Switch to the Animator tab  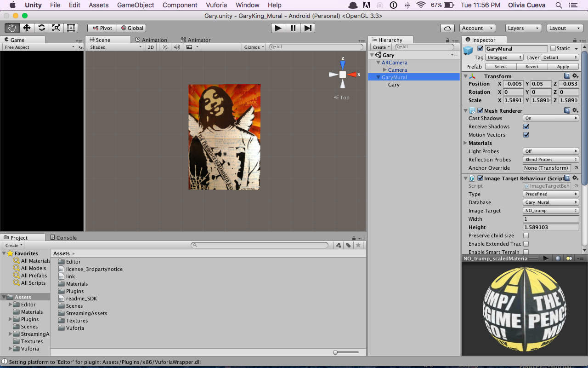196,40
